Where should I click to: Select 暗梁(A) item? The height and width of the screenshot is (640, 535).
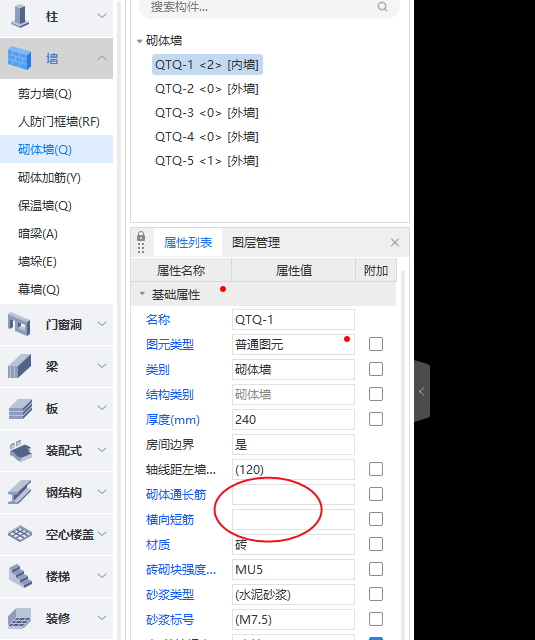click(38, 233)
